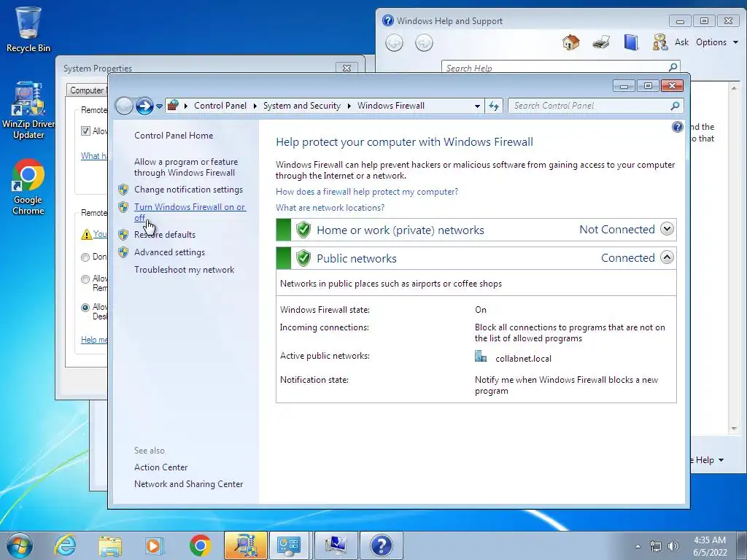Click the System and Security breadcrumb

pos(302,106)
